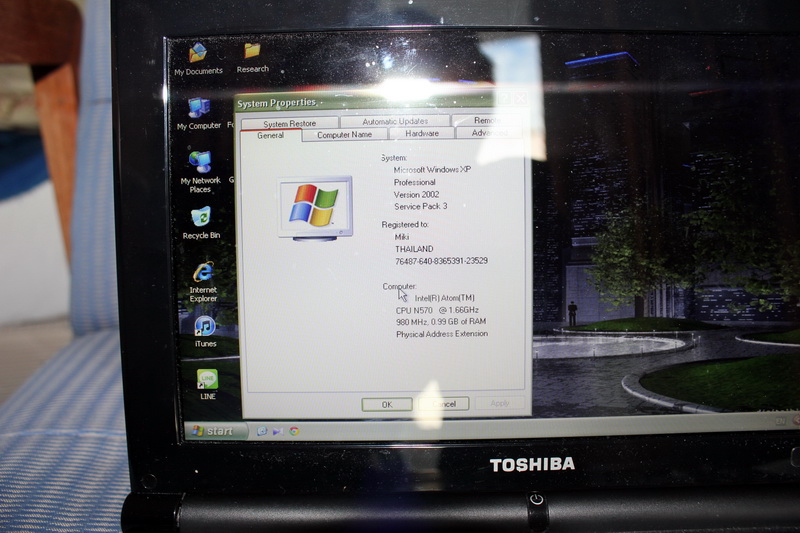Click the 'THAILAND' registered text

click(x=414, y=249)
